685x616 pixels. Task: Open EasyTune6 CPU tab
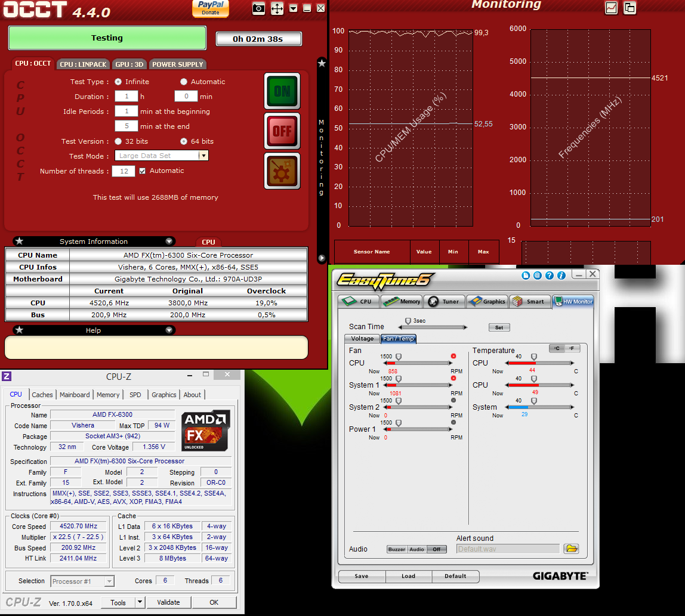pos(359,301)
